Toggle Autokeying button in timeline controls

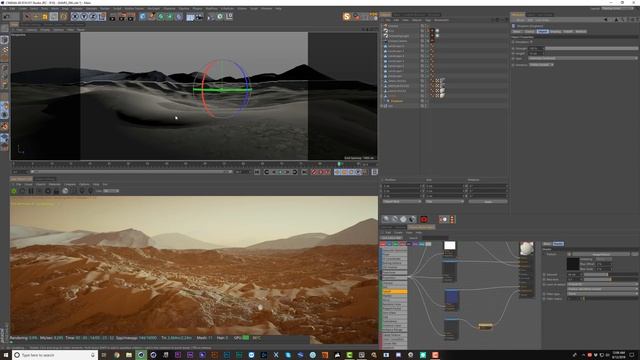pos(320,172)
